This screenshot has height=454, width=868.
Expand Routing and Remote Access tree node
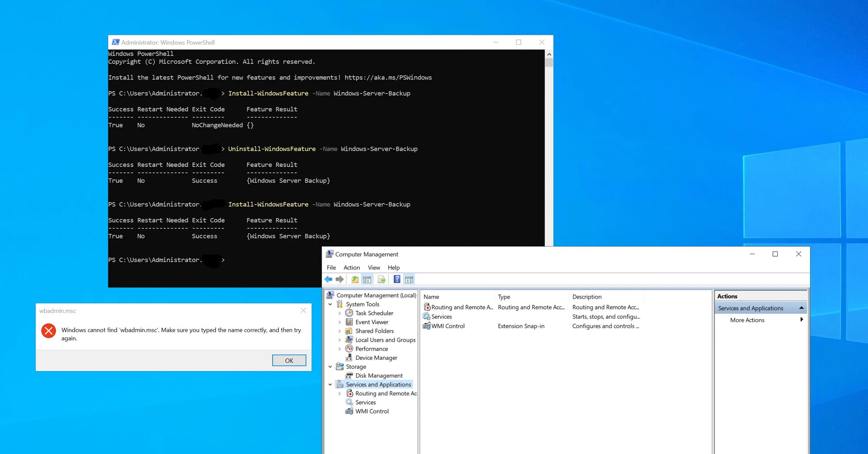(x=339, y=393)
